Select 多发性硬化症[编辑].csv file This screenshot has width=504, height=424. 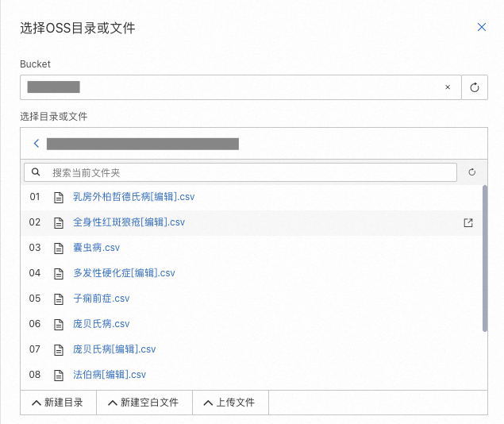click(x=124, y=273)
